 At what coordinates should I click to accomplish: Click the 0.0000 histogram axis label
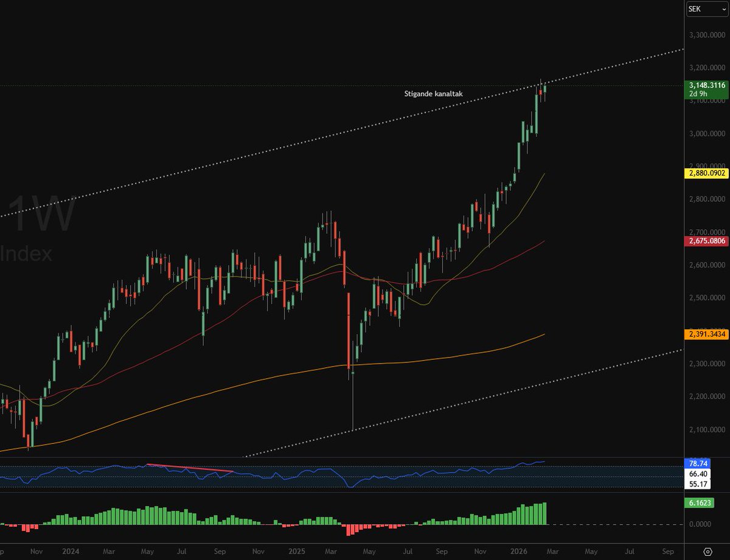pos(700,524)
